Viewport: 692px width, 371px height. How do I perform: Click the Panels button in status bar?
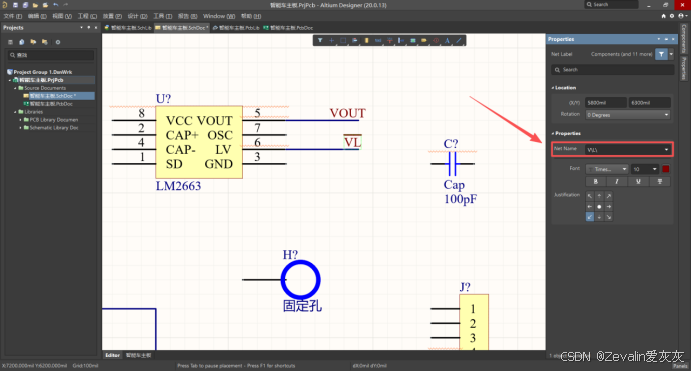[x=680, y=366]
